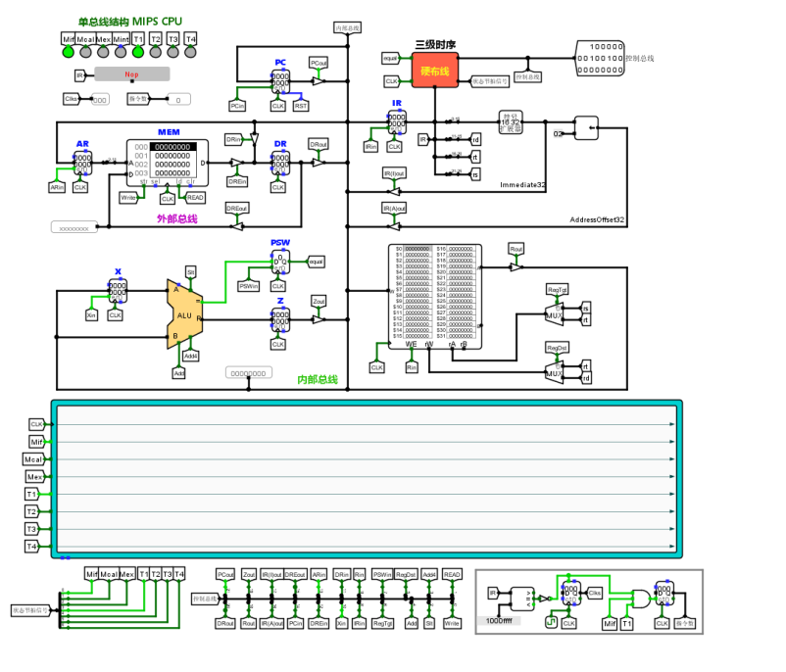Click the RegDst tunnel above lower MUX
This screenshot has width=786, height=672.
557,348
